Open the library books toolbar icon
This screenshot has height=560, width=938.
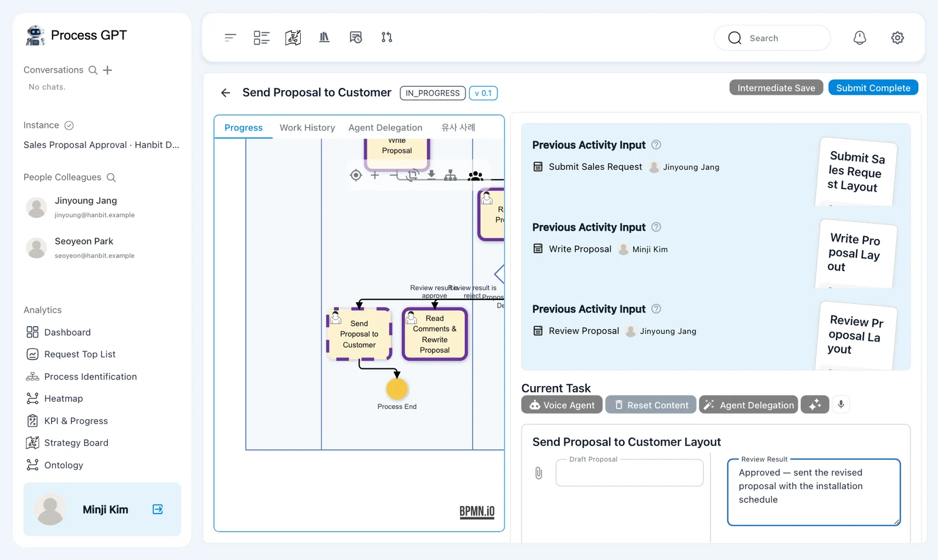coord(324,37)
